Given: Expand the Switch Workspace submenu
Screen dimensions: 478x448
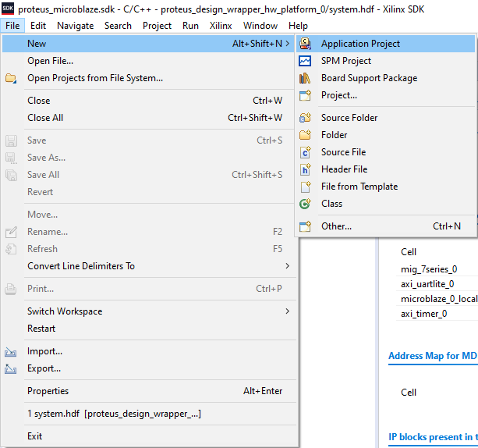Looking at the screenshot, I should 287,311.
